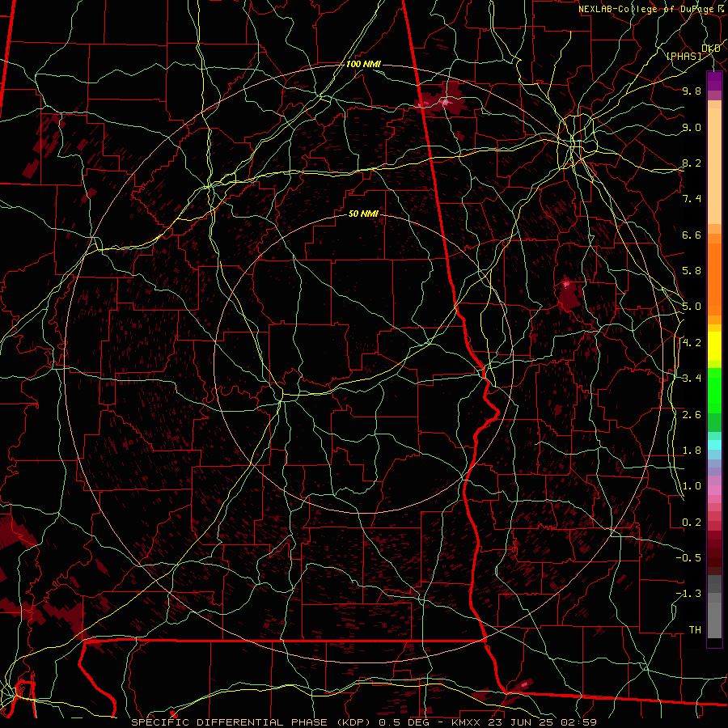
Task: Click the 2.6 value on color scale
Action: (692, 415)
